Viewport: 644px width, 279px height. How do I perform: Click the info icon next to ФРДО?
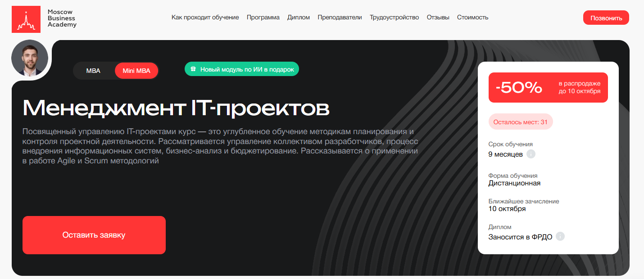tap(560, 237)
